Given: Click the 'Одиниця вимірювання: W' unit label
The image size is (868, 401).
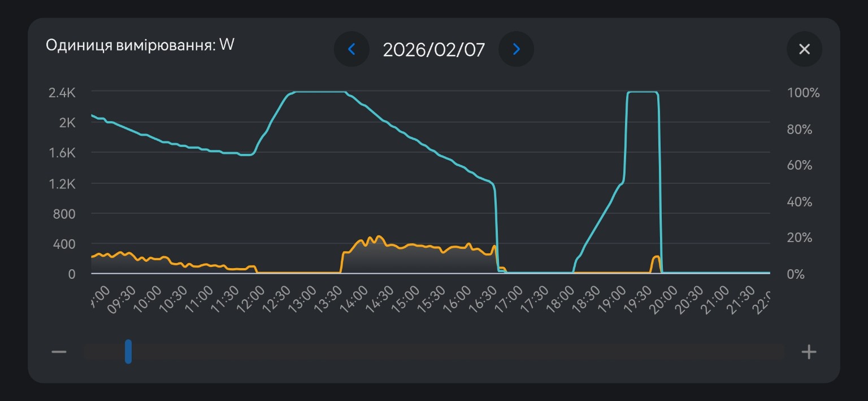Looking at the screenshot, I should tap(140, 45).
